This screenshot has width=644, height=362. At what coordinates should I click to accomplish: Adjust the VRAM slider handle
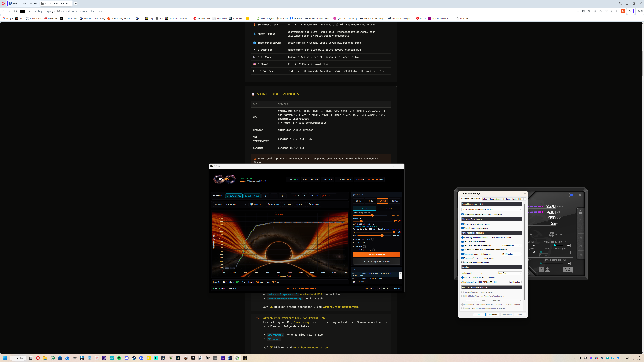[x=382, y=236]
